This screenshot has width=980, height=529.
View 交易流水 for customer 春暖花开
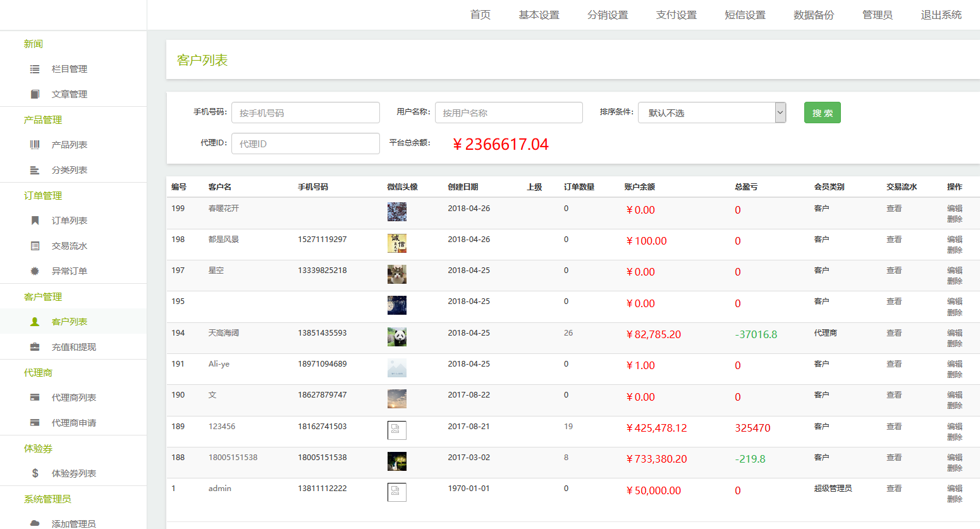(894, 209)
